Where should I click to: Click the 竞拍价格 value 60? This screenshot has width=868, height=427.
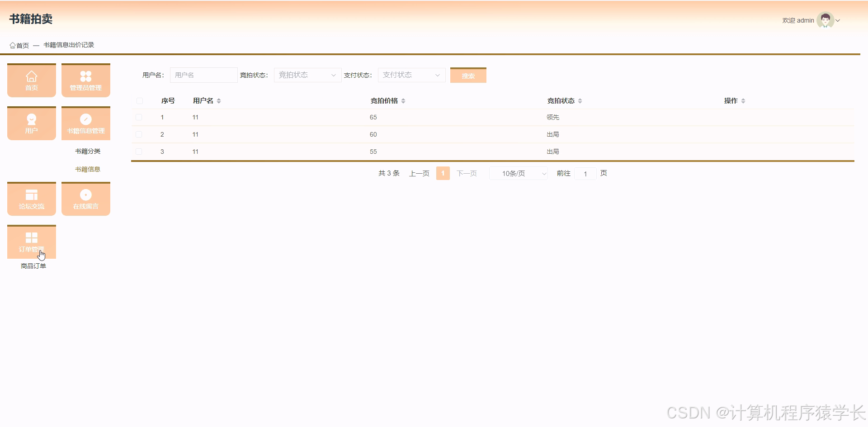[373, 134]
